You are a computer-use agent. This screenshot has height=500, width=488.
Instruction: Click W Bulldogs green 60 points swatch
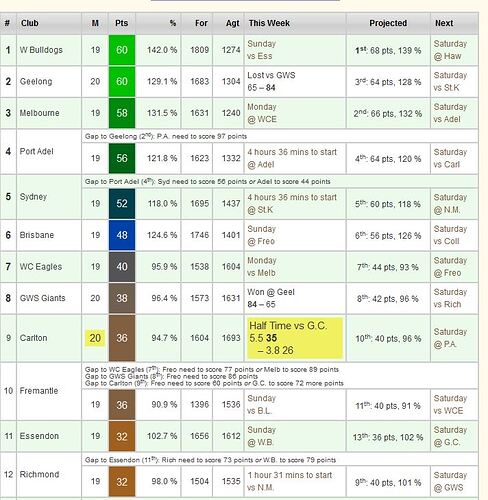pos(122,50)
